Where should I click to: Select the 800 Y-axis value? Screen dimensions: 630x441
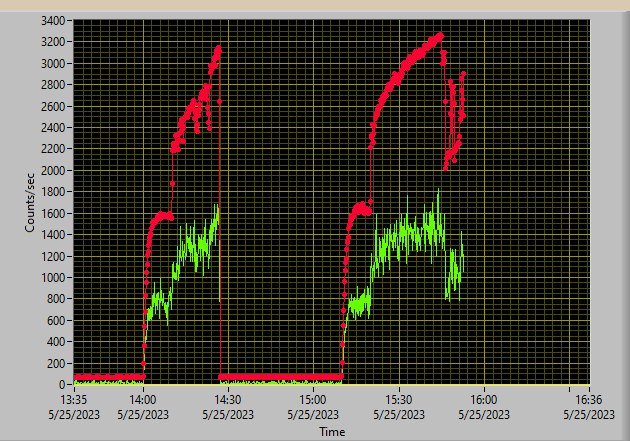[x=56, y=299]
